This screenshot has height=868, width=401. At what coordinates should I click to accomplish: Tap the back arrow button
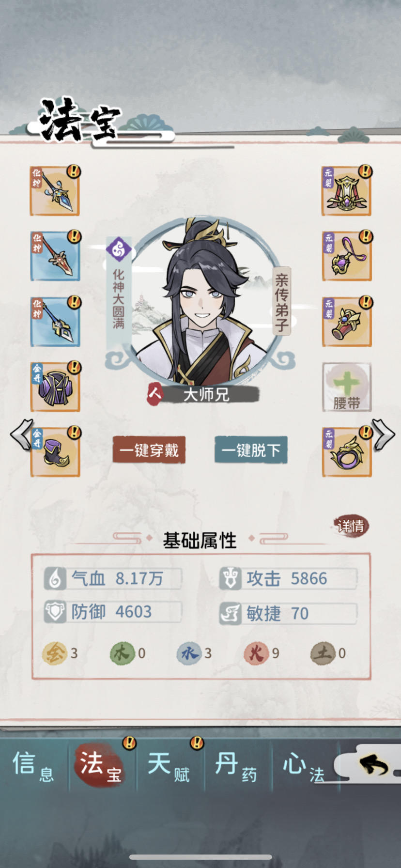coord(374,764)
